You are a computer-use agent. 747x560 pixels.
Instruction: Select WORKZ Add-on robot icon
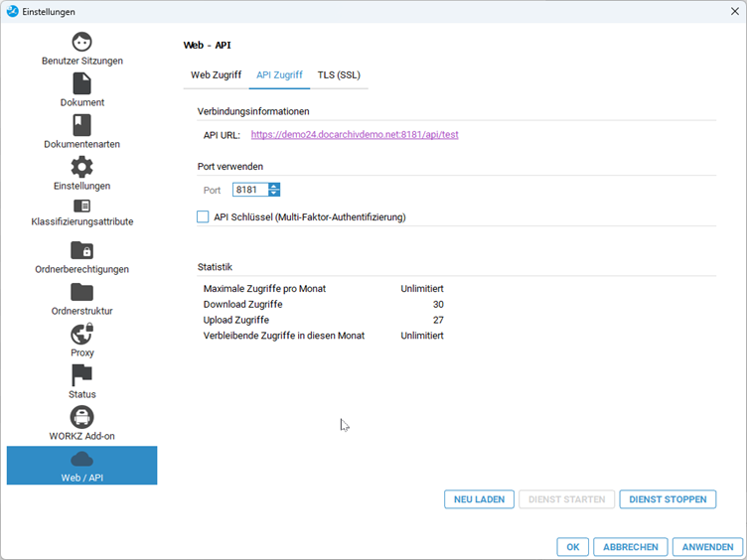pos(81,417)
